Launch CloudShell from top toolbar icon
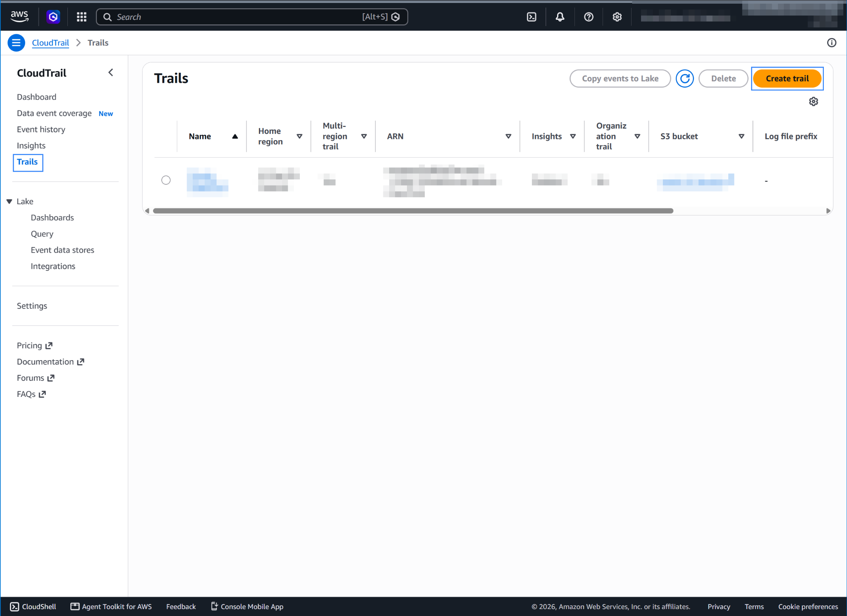The height and width of the screenshot is (616, 847). tap(531, 17)
